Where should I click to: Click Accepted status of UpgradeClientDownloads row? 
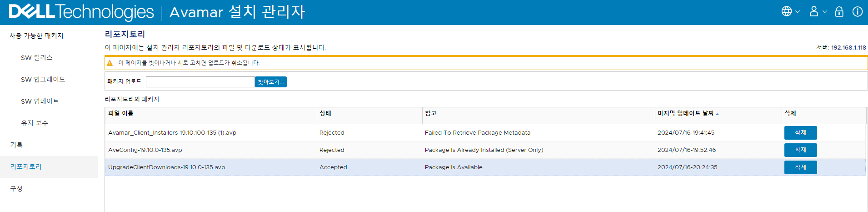[x=333, y=167]
